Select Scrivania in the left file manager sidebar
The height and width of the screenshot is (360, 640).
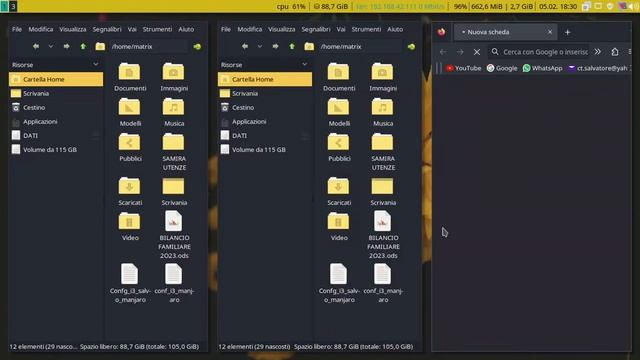(56, 93)
